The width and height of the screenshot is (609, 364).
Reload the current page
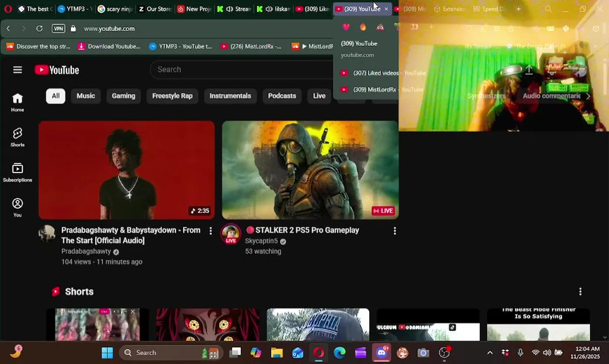click(x=39, y=28)
